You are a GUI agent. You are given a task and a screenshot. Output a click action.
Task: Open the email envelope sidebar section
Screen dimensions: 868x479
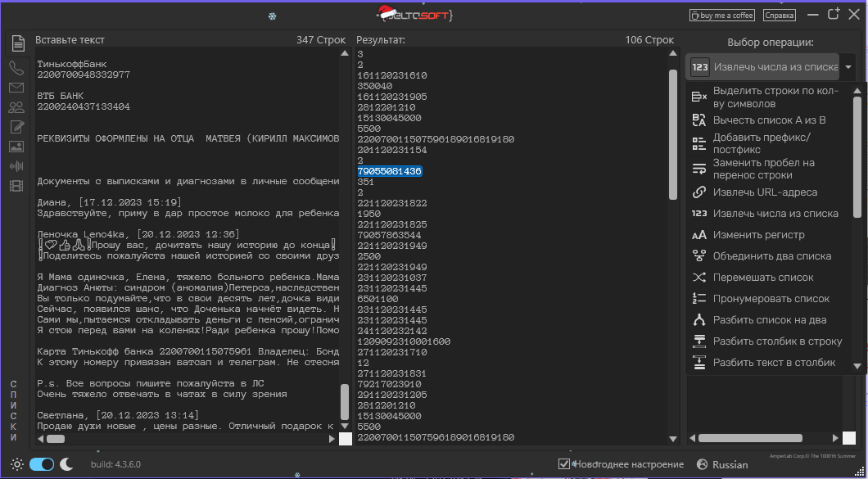click(16, 88)
